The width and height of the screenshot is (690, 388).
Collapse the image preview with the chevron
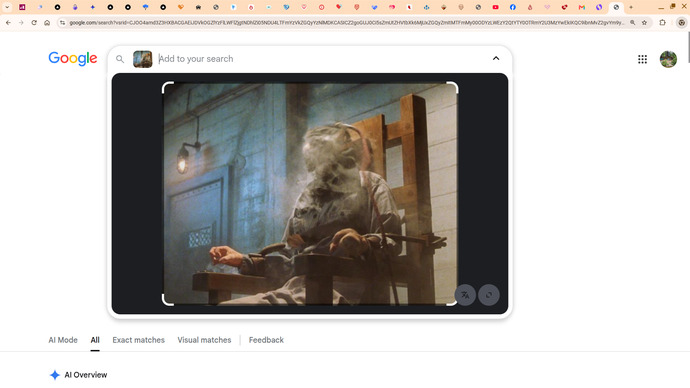tap(496, 59)
